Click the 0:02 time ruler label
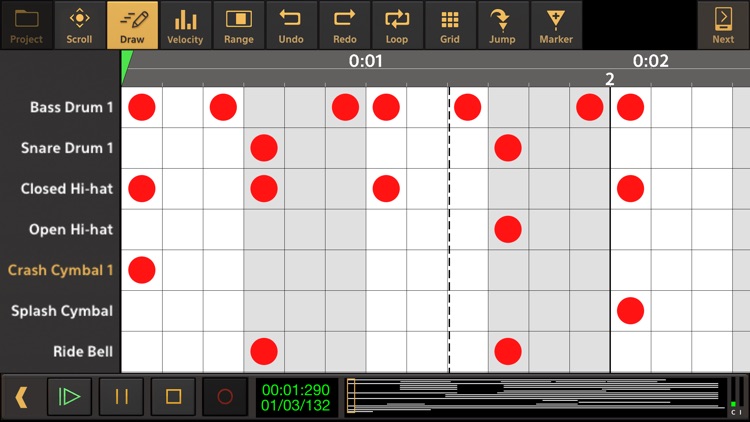Image resolution: width=750 pixels, height=422 pixels. click(x=651, y=61)
